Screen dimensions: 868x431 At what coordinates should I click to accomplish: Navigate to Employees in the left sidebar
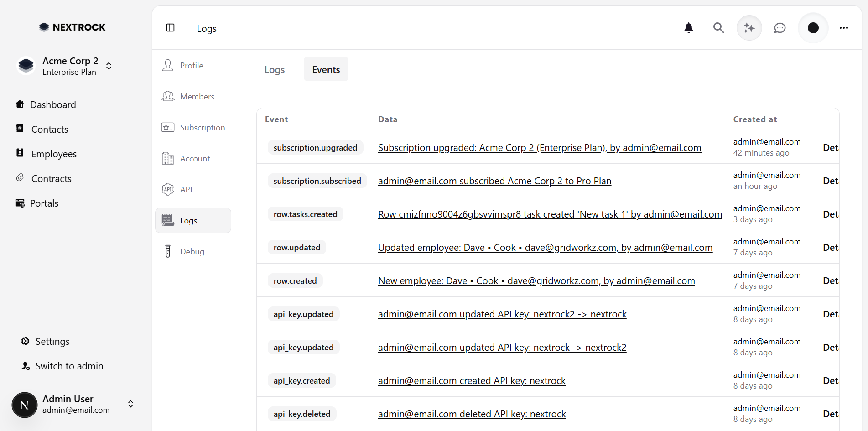click(x=54, y=154)
